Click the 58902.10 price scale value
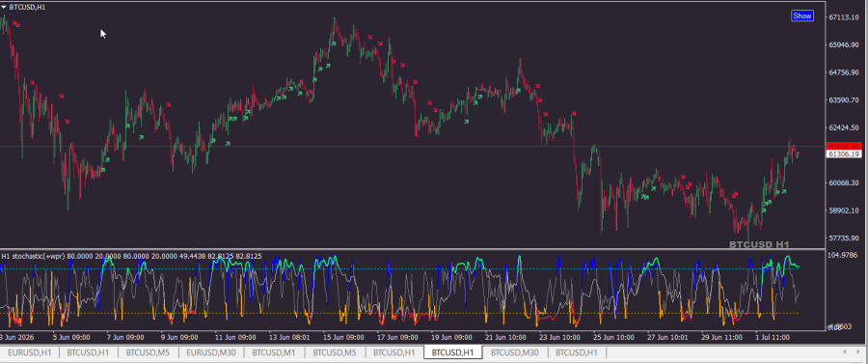Image resolution: width=868 pixels, height=364 pixels. click(844, 210)
